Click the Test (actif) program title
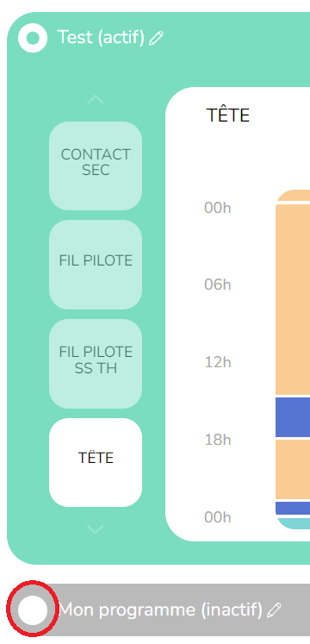 (101, 37)
